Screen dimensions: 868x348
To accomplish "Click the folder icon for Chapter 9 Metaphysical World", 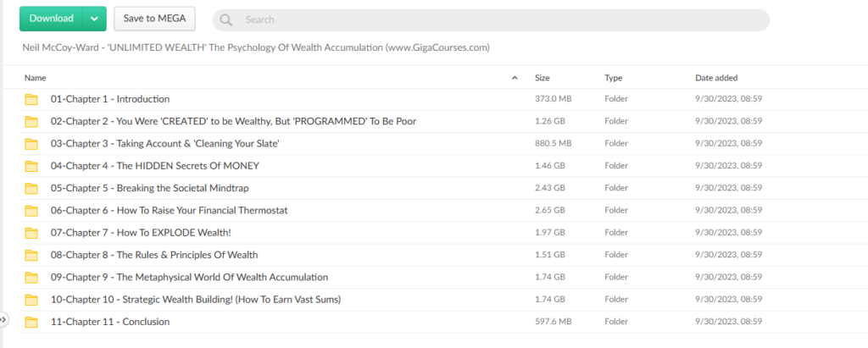I will 31,278.
